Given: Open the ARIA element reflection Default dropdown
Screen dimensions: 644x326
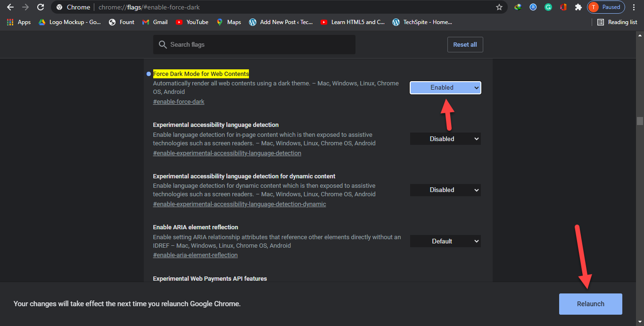Looking at the screenshot, I should [x=445, y=241].
